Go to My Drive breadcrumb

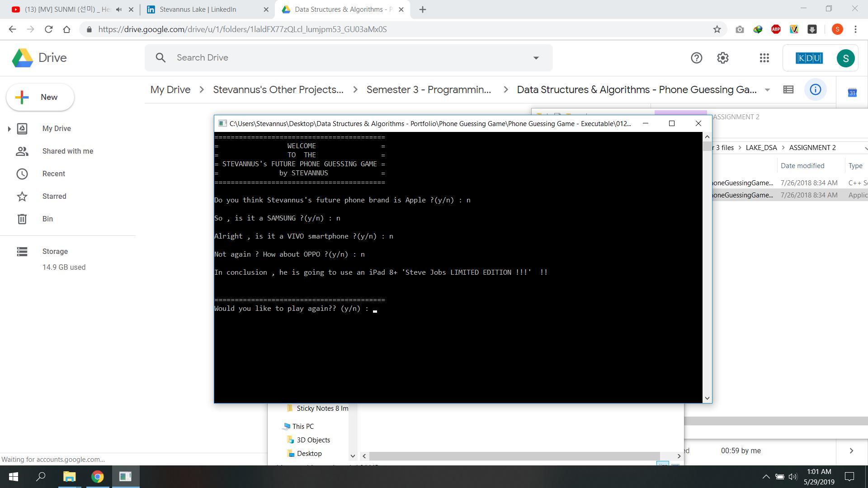(170, 89)
